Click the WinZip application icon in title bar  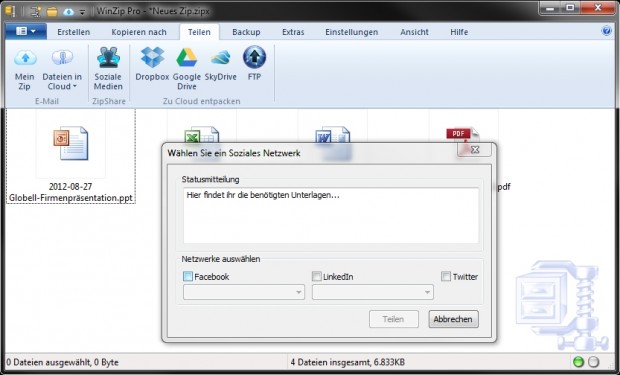point(10,11)
